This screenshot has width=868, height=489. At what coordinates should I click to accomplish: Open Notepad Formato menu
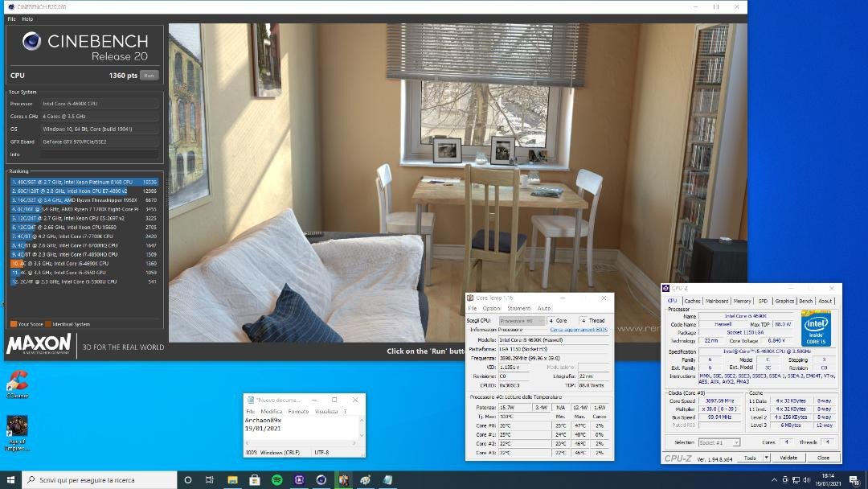(x=298, y=412)
